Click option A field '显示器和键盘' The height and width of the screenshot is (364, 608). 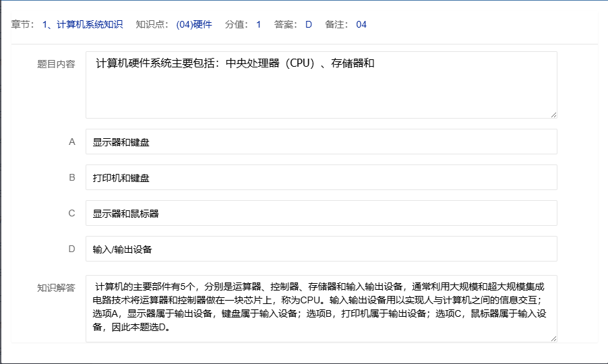coord(321,142)
